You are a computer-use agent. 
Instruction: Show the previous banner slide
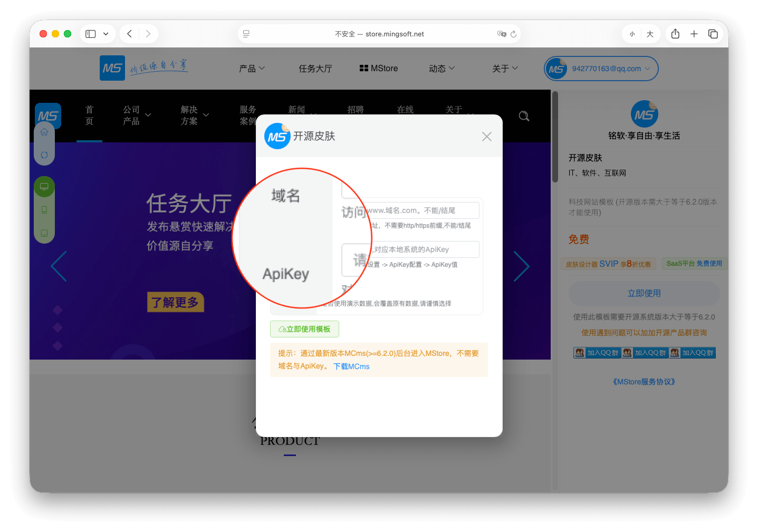coord(59,266)
